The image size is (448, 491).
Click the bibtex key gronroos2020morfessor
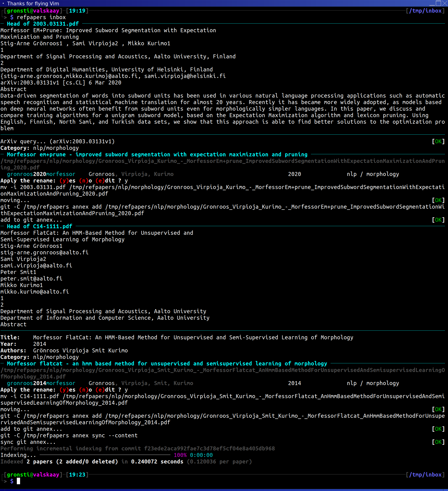click(41, 174)
